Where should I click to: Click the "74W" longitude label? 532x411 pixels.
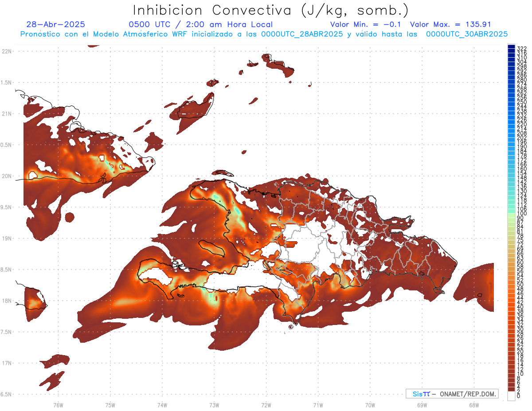(x=162, y=405)
